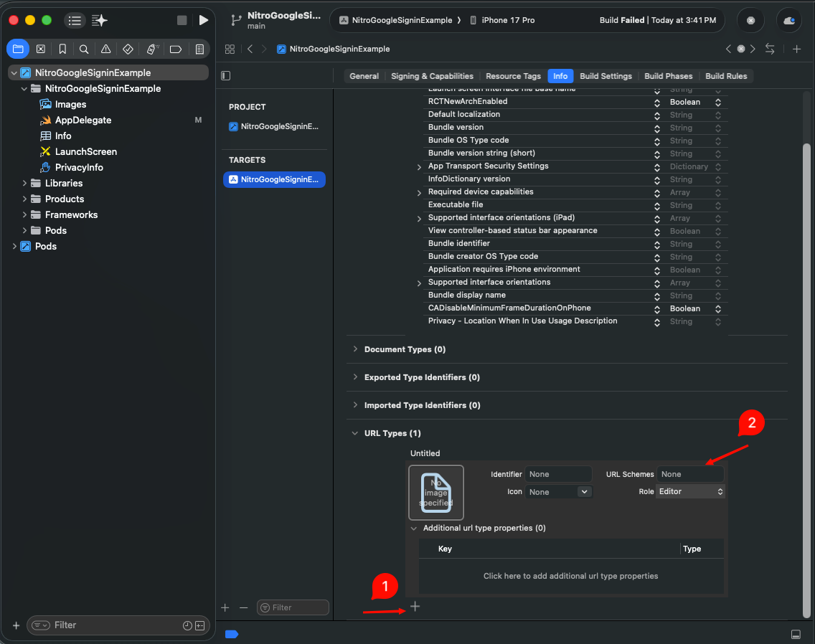Open the Find navigator magnifier icon
Viewport: 815px width, 644px height.
click(84, 49)
